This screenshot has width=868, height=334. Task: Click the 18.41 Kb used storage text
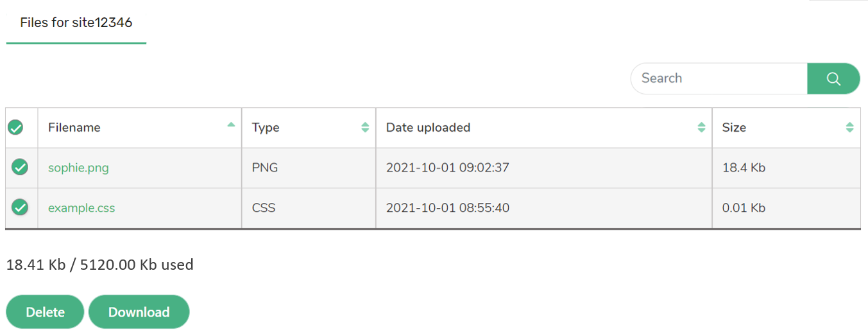point(100,265)
